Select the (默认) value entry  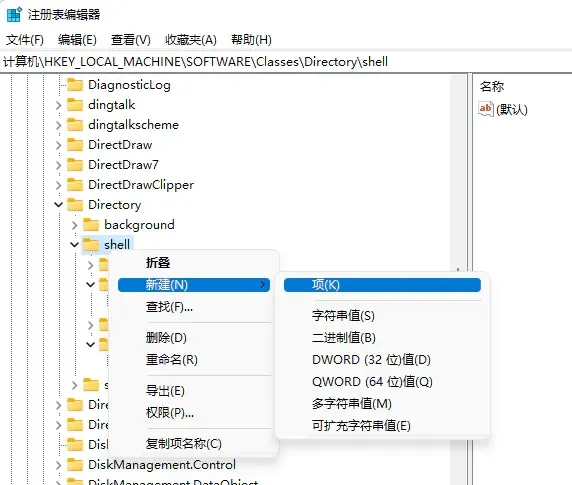click(x=512, y=109)
